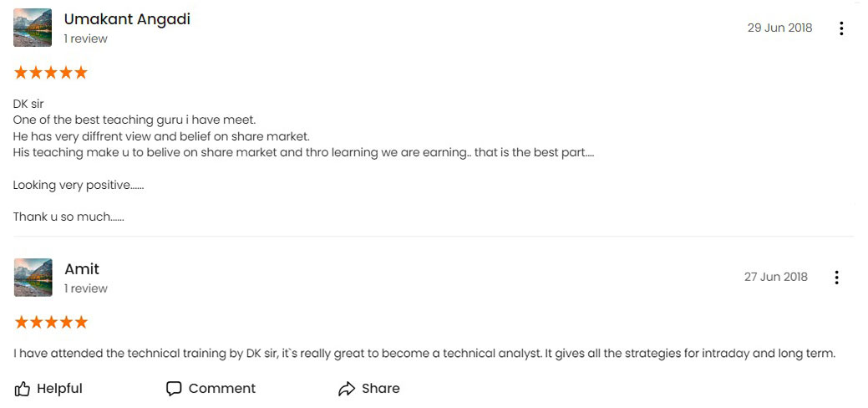Click Amit's five-star rating

50,322
